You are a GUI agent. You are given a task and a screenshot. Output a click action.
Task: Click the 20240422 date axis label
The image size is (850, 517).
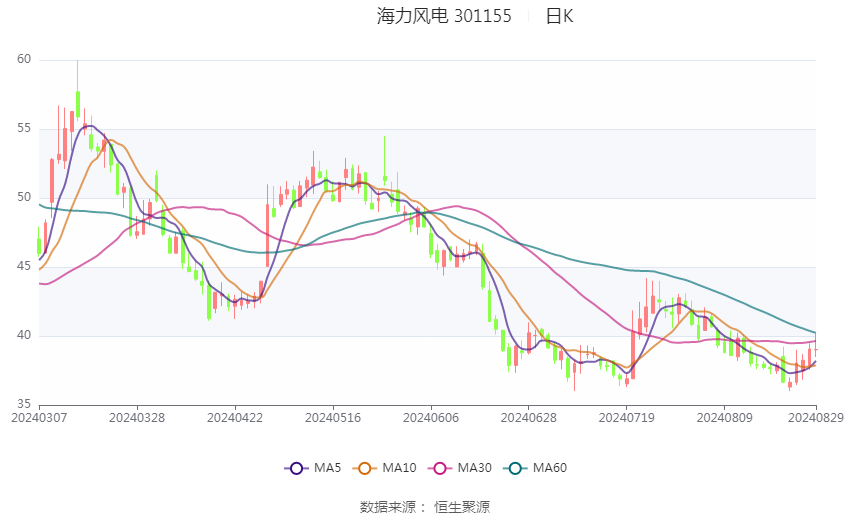point(233,417)
